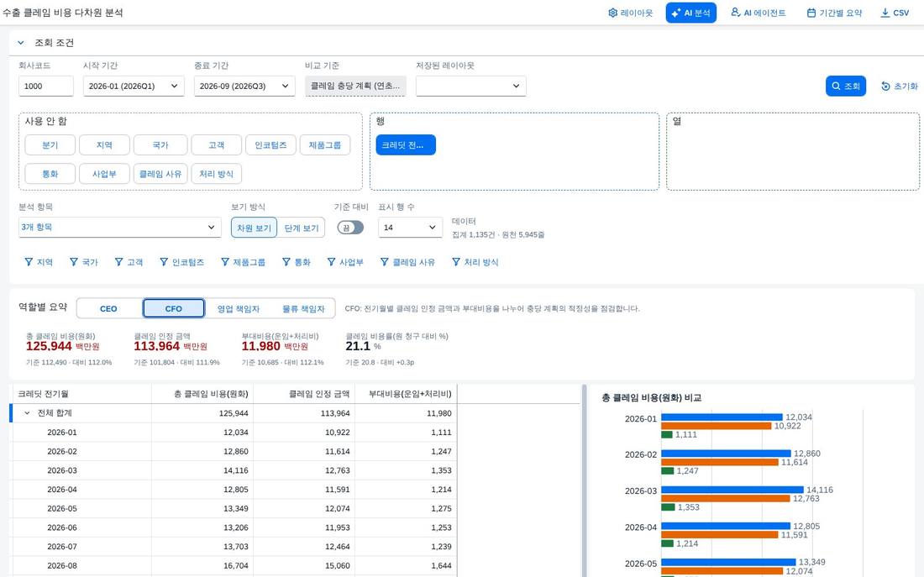Viewport: 924px width, 577px height.
Task: Select the 클레임 사유 dimension chip
Action: (x=160, y=174)
